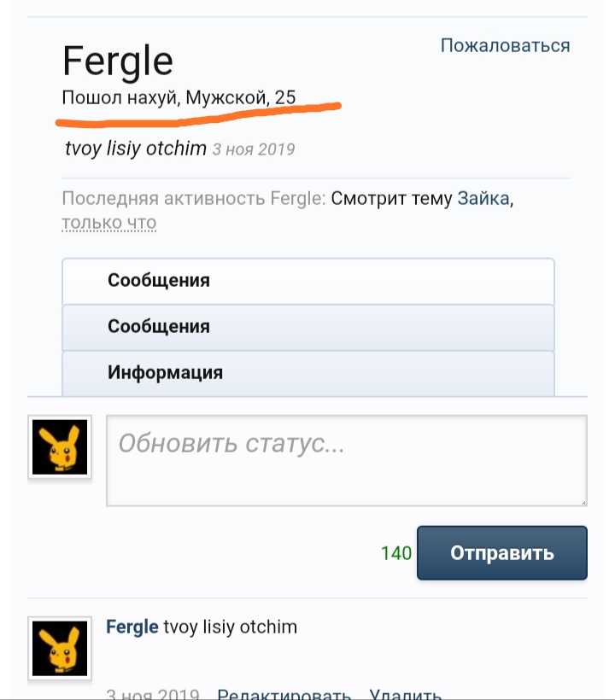Click the "Последняя активность Fergle:" label
This screenshot has height=700, width=615.
click(x=193, y=199)
